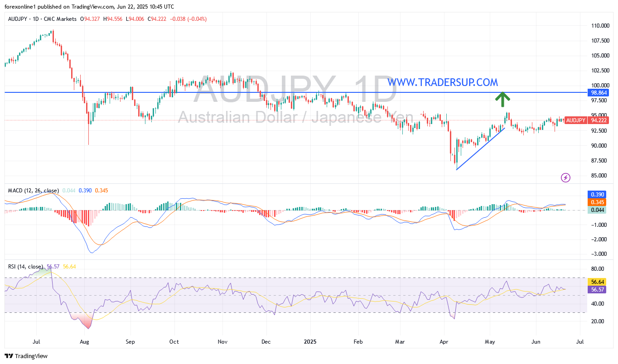Click the 40.00 RSI axis label
618x364 pixels.
tap(598, 304)
